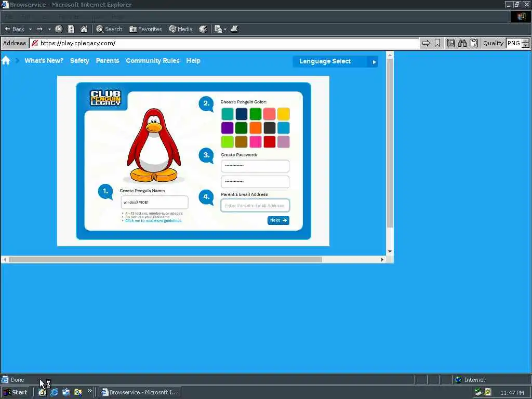This screenshot has width=532, height=399.
Task: Click the horizontal scrollbar right arrow
Action: click(382, 260)
